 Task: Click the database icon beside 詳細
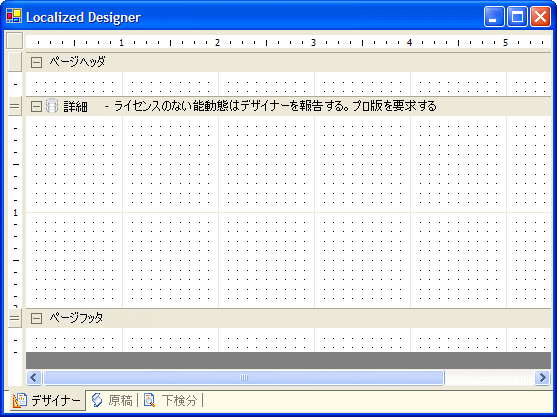point(52,106)
